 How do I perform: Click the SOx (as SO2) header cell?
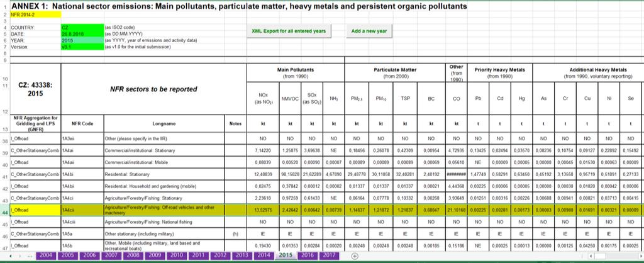coord(312,99)
